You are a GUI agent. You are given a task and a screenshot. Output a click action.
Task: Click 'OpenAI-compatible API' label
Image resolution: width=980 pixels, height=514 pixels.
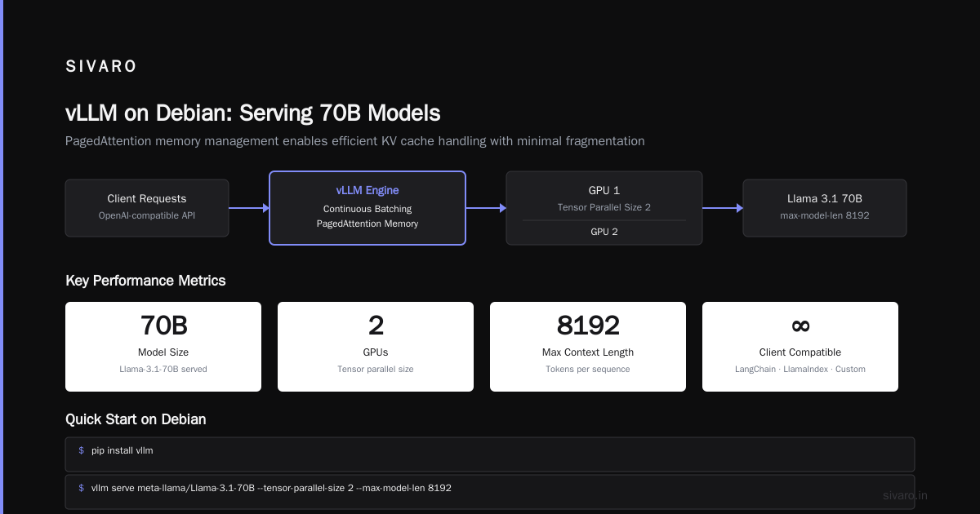point(147,216)
